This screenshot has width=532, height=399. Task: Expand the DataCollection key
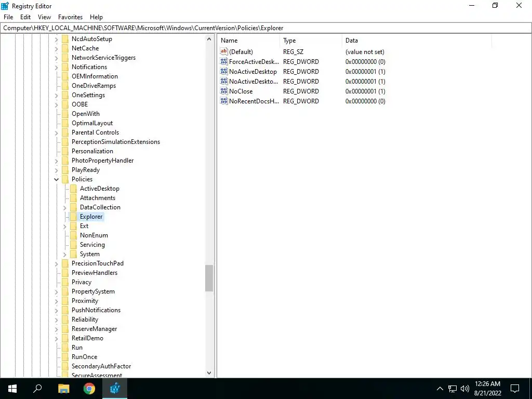click(65, 207)
